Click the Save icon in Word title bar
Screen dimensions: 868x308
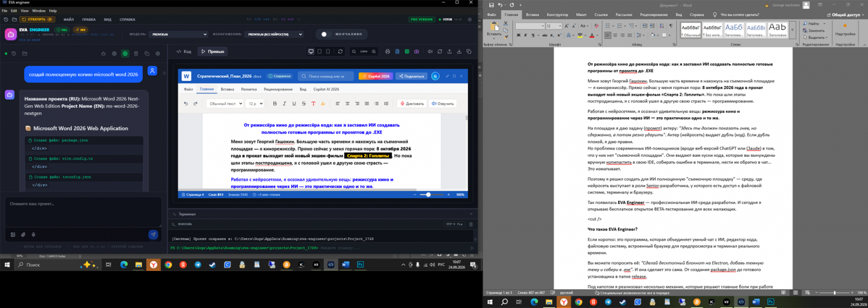click(491, 5)
